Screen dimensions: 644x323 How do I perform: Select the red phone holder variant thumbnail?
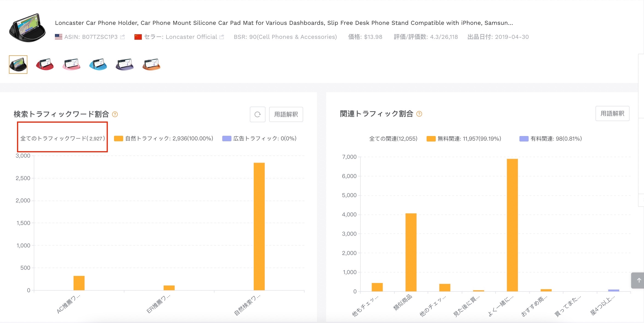coord(45,65)
